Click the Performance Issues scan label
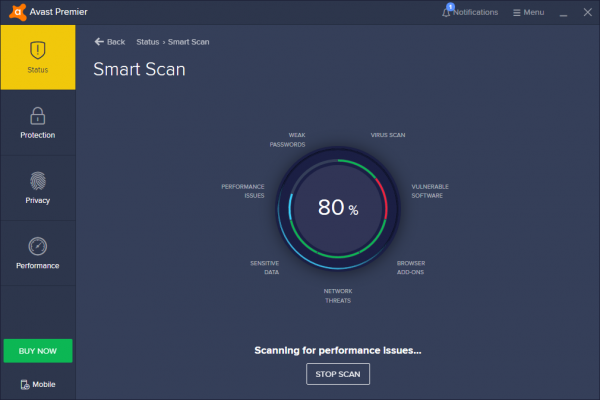 pos(243,190)
